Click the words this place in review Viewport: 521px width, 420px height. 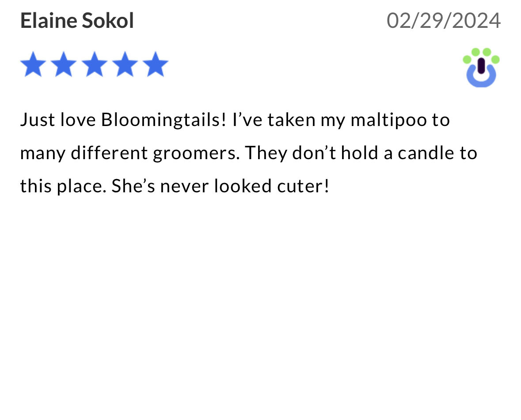click(x=63, y=186)
